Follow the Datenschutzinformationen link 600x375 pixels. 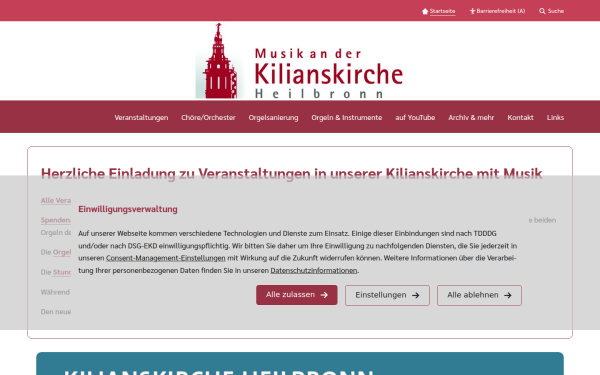(x=314, y=271)
